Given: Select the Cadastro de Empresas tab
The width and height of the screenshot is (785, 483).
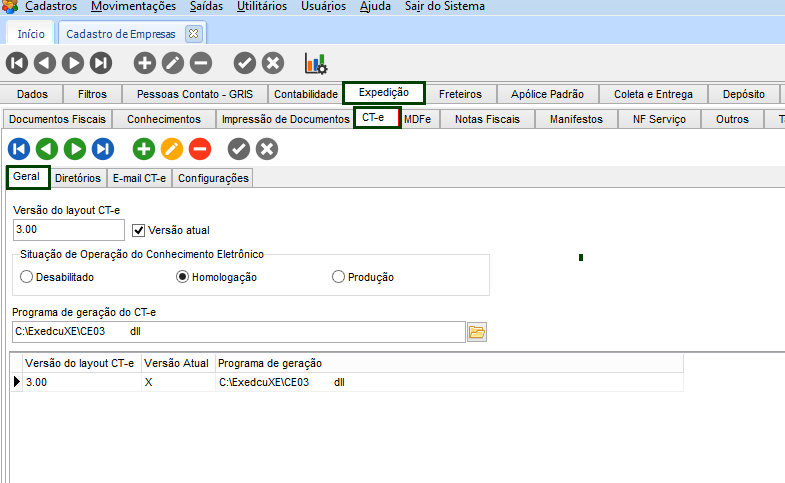Looking at the screenshot, I should click(121, 34).
